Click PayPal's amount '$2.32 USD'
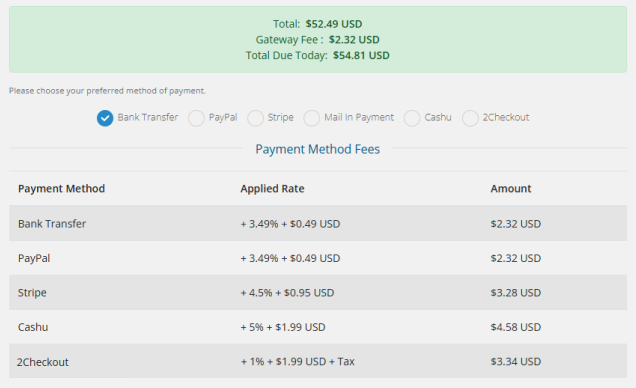 pos(516,258)
